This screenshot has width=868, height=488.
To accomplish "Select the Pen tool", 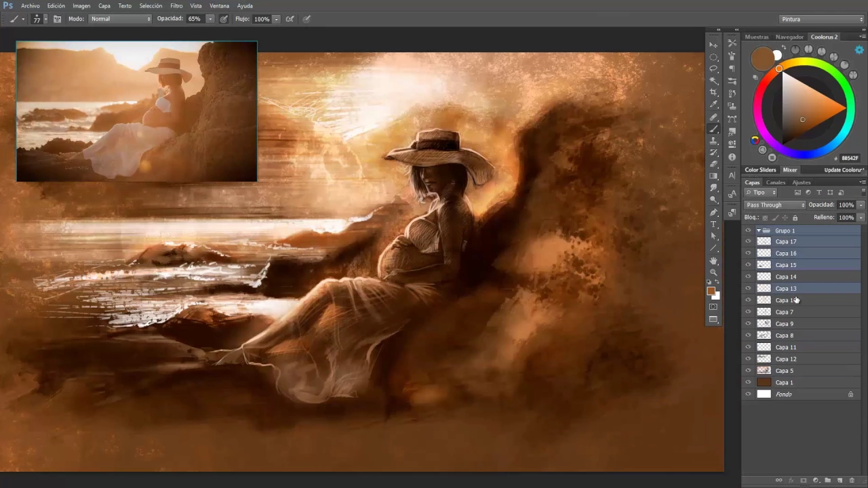I will tap(713, 212).
